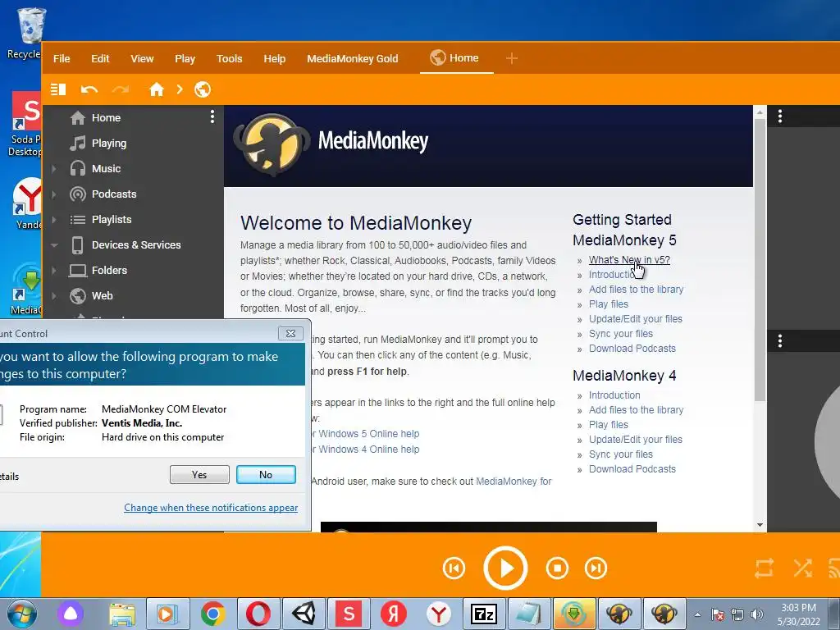Launch Opera browser from the taskbar
The width and height of the screenshot is (840, 630).
coord(258,614)
